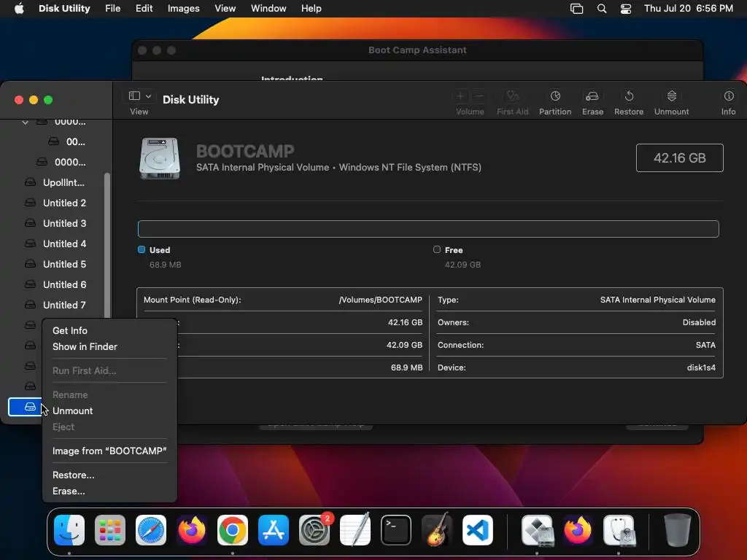Click the blue Used legend swatch
Screen dimensions: 747x560
[x=142, y=249]
